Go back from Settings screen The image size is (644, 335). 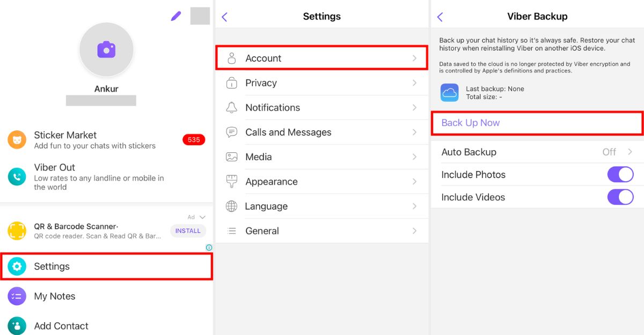(224, 17)
